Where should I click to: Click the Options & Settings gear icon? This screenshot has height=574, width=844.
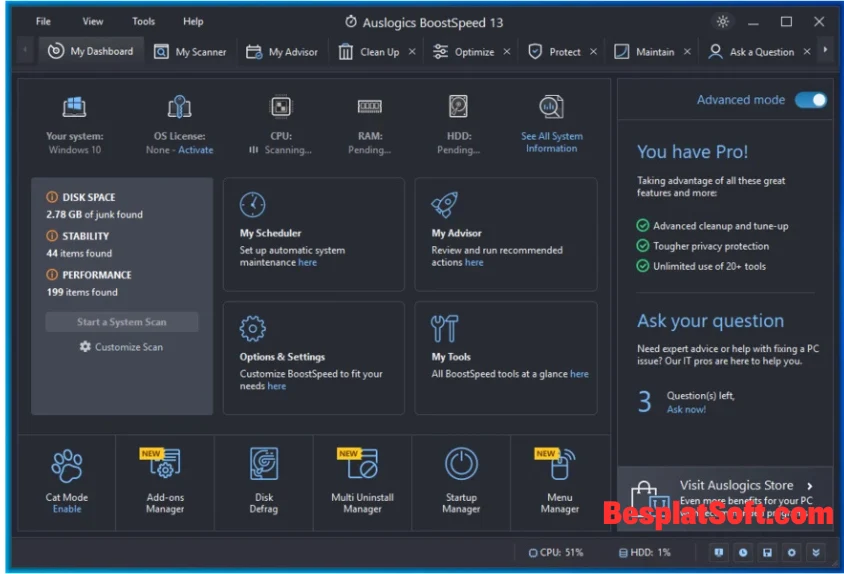point(252,328)
